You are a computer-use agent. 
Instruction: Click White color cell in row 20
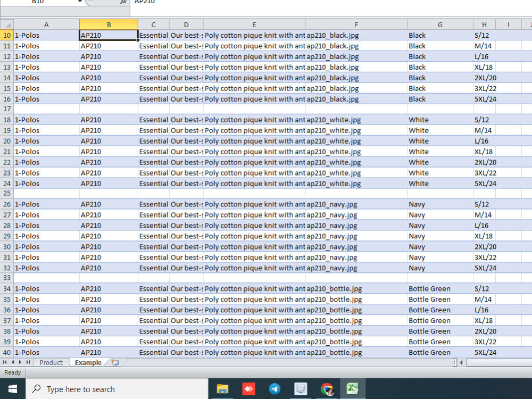[x=440, y=141]
